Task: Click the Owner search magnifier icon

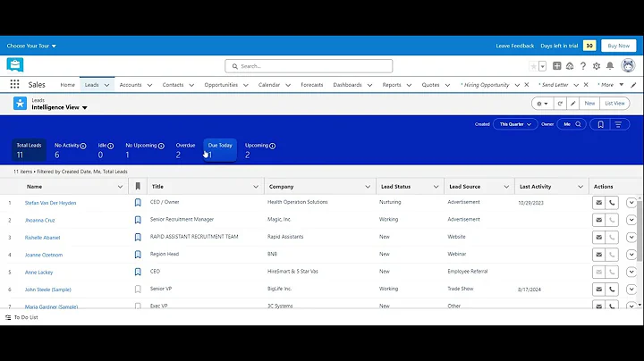Action: [578, 124]
